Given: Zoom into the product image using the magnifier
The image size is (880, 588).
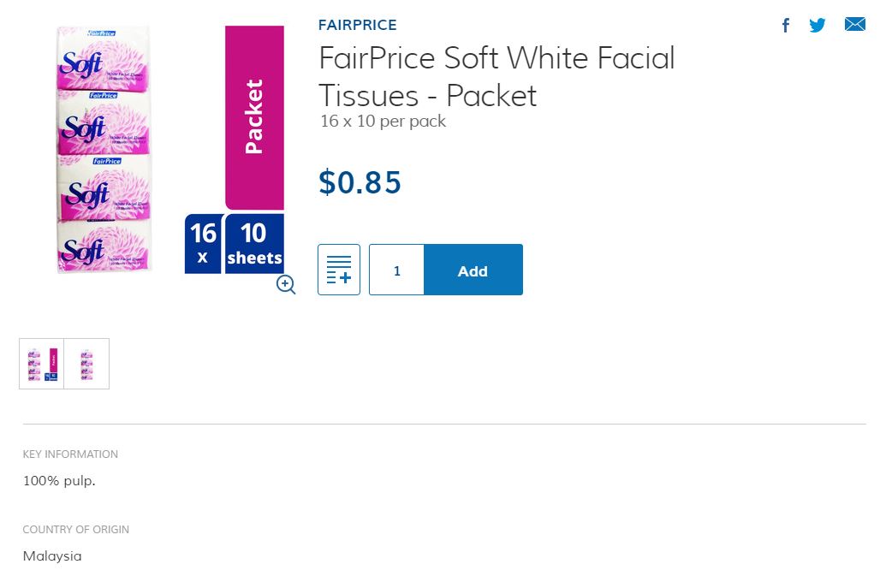Looking at the screenshot, I should click(x=285, y=284).
